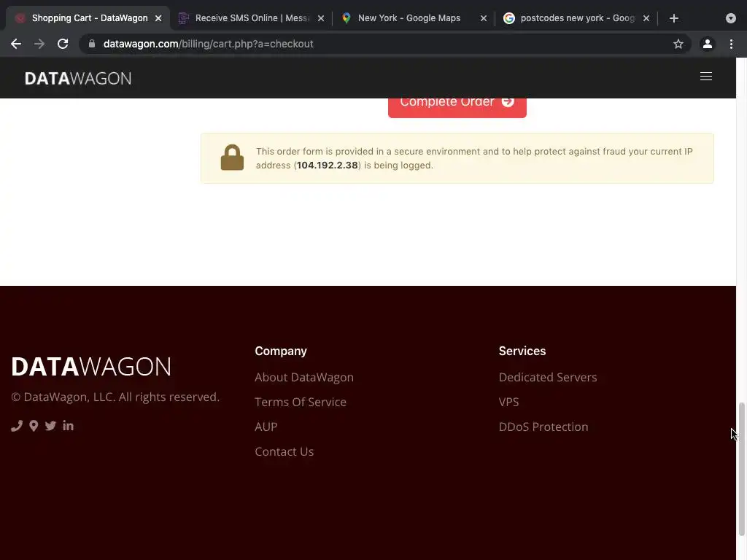
Task: Reload the DataWagon page
Action: [x=63, y=44]
